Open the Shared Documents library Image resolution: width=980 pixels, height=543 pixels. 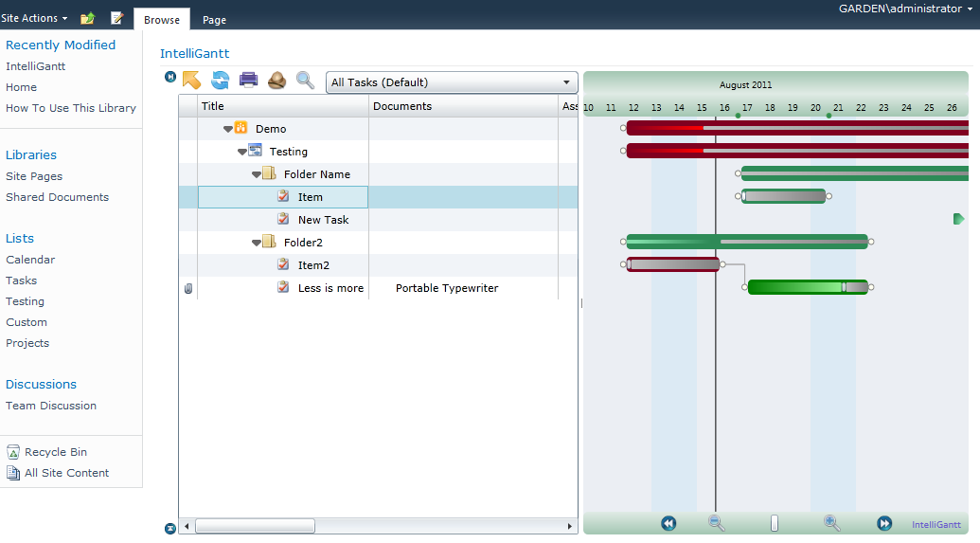[57, 197]
